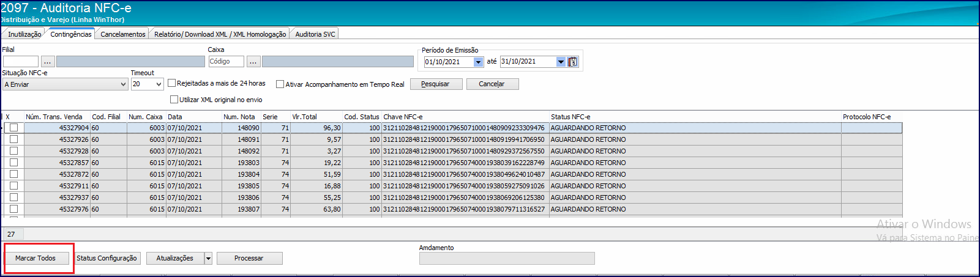
Task: Click Marcar Todos button
Action: [36, 258]
